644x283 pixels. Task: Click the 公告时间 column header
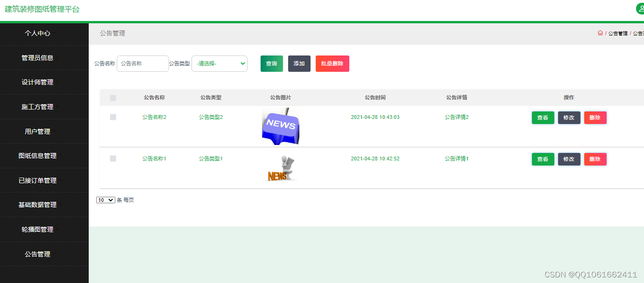pyautogui.click(x=375, y=98)
